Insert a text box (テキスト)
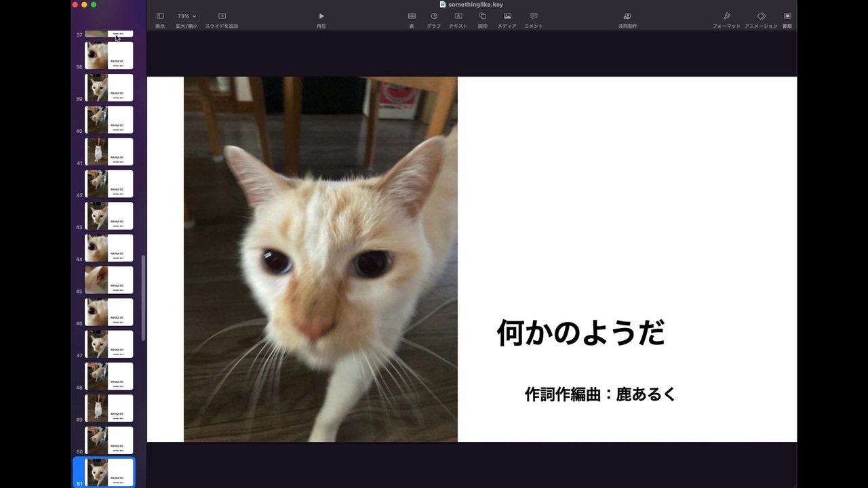 [x=458, y=20]
